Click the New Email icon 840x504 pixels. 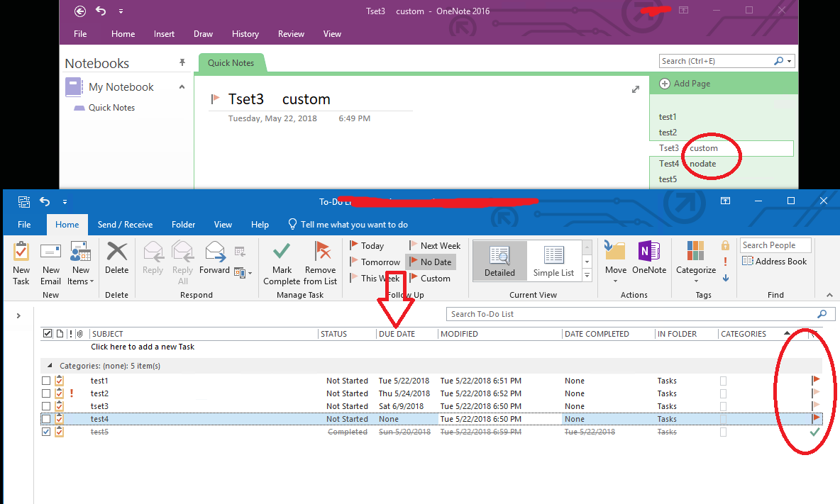coord(50,262)
